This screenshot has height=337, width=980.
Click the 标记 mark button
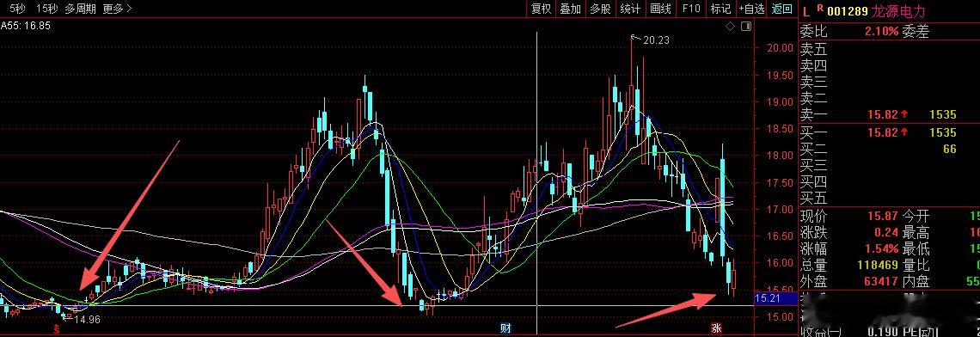pos(720,9)
